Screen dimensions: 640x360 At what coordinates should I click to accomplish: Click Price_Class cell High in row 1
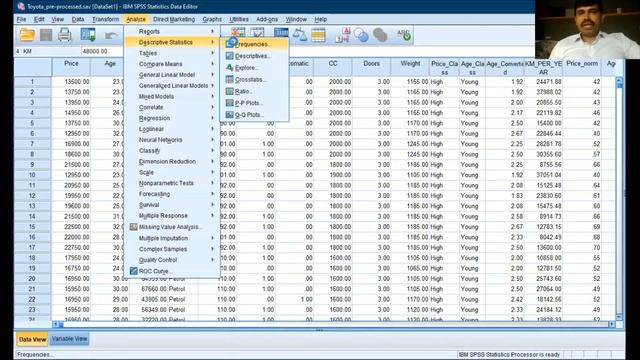coord(444,82)
